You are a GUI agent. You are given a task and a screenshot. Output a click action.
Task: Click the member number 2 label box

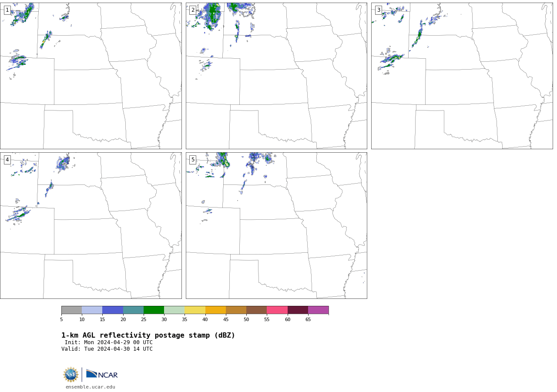[x=193, y=10]
